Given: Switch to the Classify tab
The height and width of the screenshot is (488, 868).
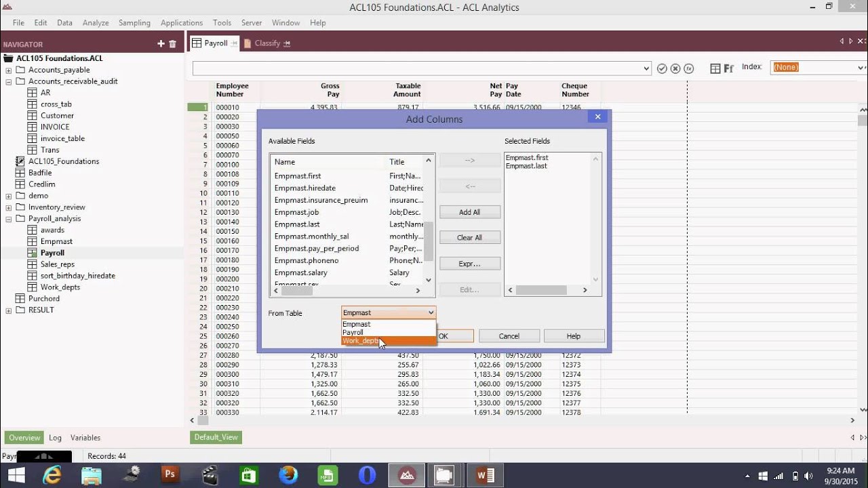Looking at the screenshot, I should tap(267, 43).
